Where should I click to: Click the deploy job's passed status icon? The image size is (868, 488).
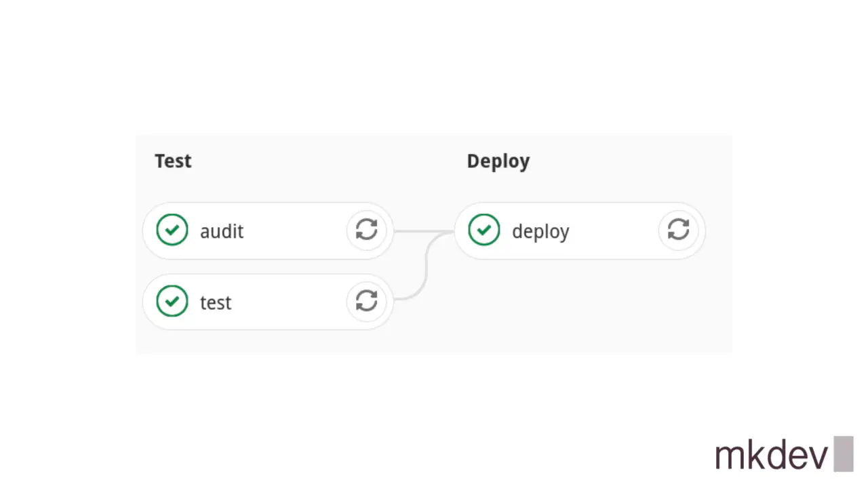pyautogui.click(x=484, y=230)
